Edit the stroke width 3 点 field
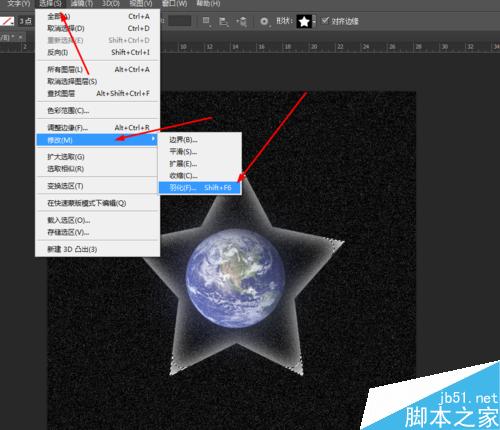This screenshot has width=500, height=430. (x=25, y=21)
